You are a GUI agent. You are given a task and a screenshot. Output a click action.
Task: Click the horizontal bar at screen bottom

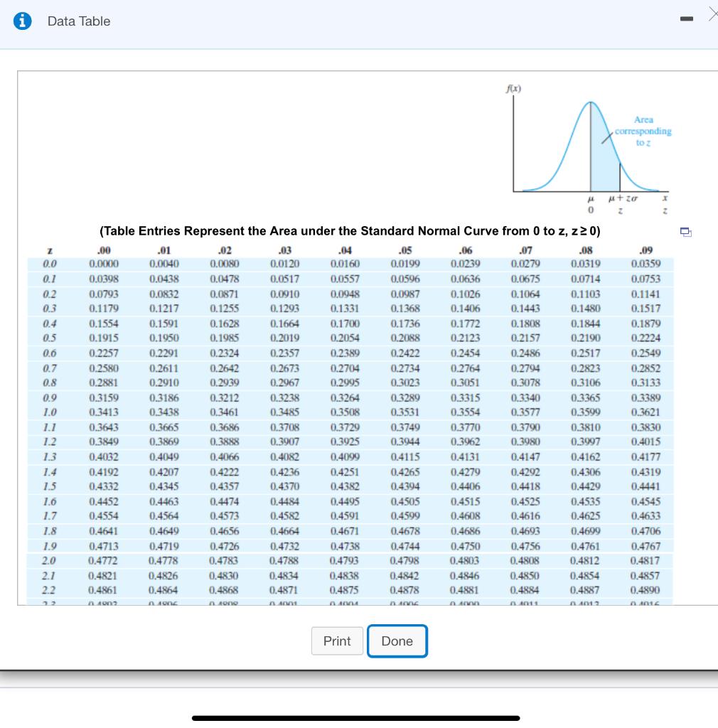356,718
